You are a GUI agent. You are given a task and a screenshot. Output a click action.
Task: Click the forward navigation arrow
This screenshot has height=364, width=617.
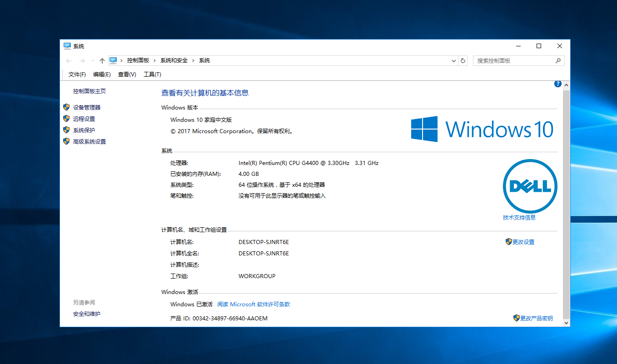click(82, 60)
